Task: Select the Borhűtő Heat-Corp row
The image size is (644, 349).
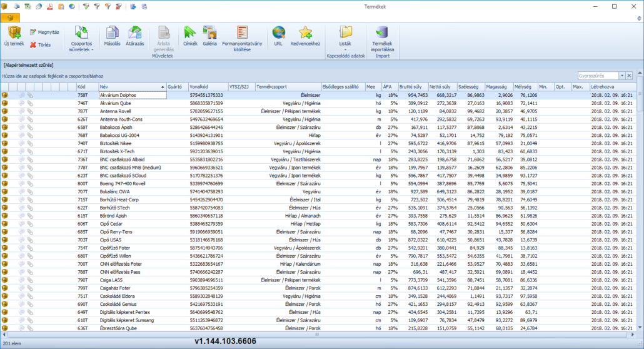Action: (x=319, y=200)
